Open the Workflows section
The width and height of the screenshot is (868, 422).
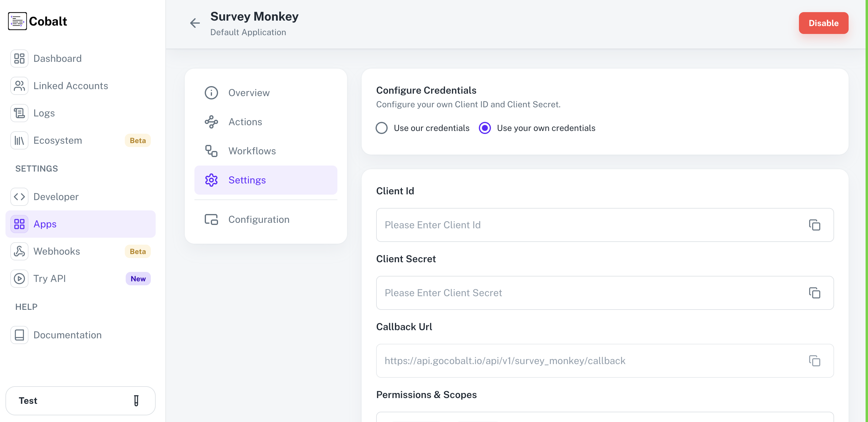252,151
